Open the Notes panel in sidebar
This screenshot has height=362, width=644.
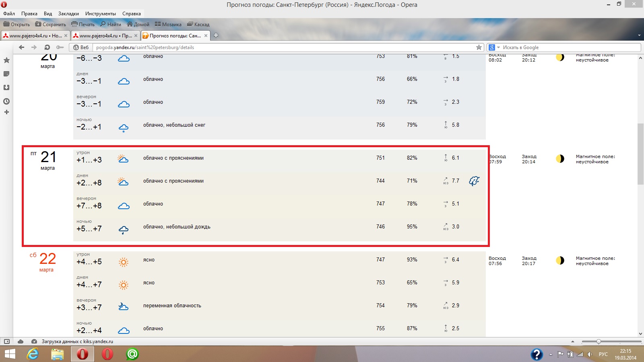6,74
